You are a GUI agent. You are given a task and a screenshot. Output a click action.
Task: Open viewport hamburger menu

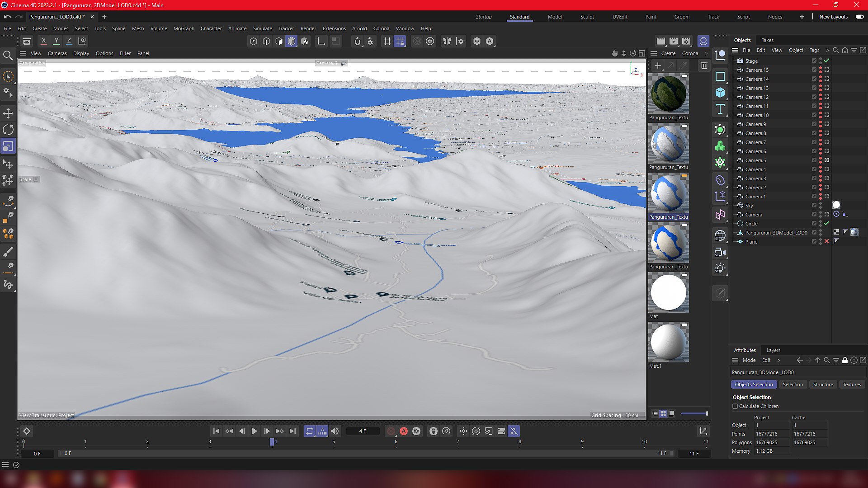23,53
